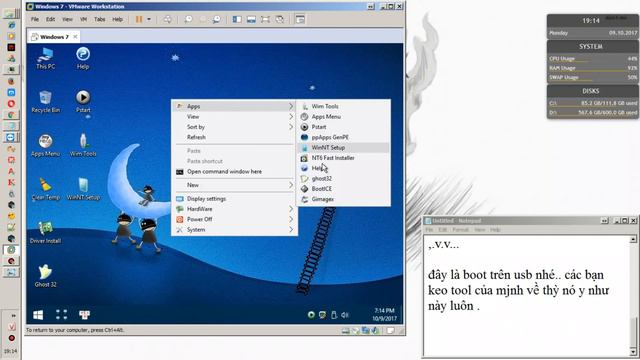Click the VMware show library sidebar icon
Image resolution: width=640 pixels, height=360 pixels.
[x=237, y=19]
